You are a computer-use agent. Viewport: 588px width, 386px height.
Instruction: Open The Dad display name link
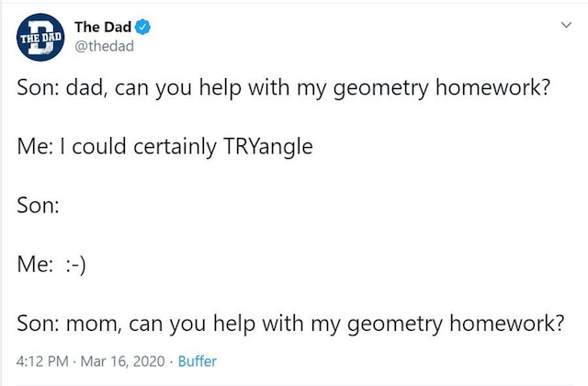[x=103, y=27]
